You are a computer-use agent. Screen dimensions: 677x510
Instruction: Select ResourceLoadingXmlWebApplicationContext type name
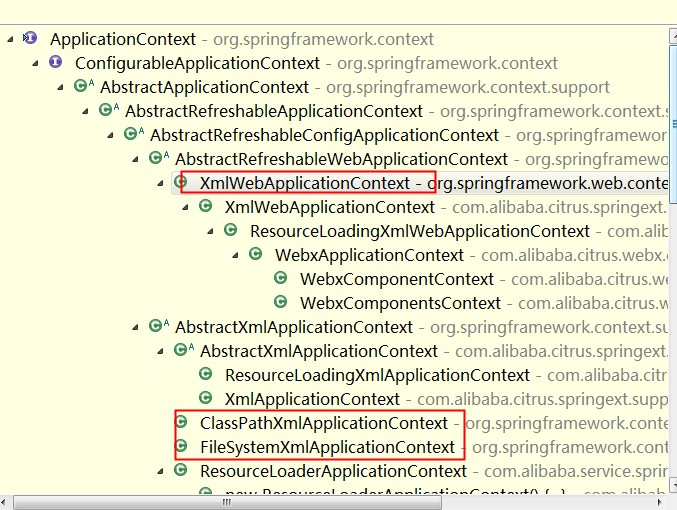coord(420,231)
